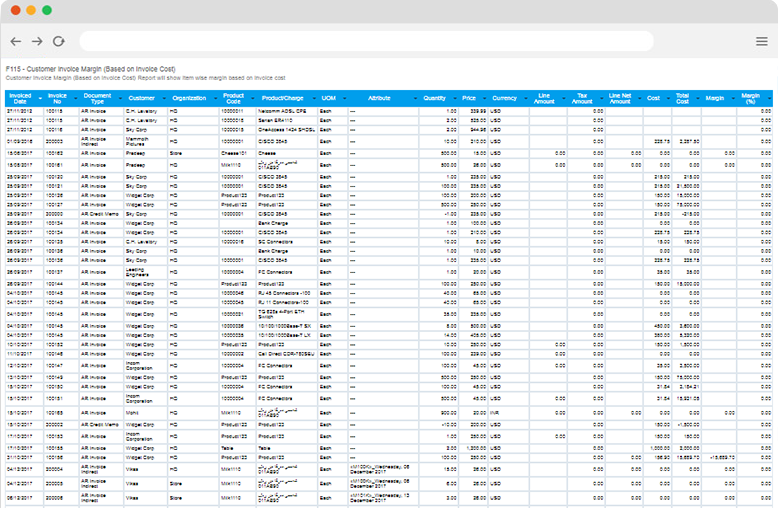Viewport: 778px width, 508px height.
Task: Reload the page with the refresh icon
Action: (58, 41)
